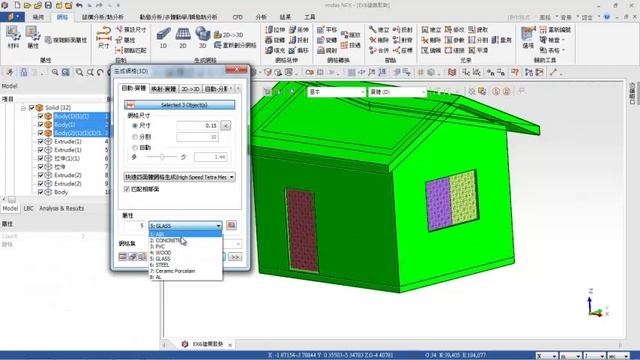This screenshot has height=360, width=640.
Task: Open the 2D mesh generation tool
Action: (x=183, y=37)
